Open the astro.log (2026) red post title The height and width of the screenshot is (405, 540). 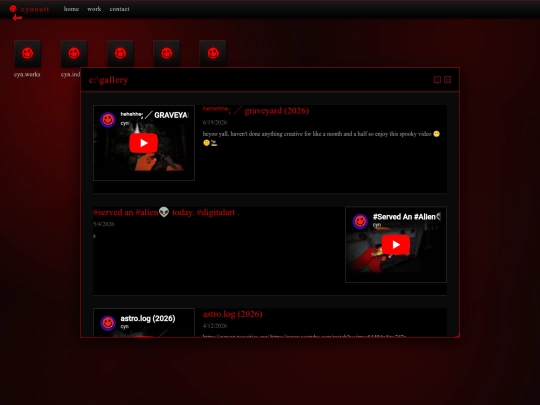click(x=232, y=314)
